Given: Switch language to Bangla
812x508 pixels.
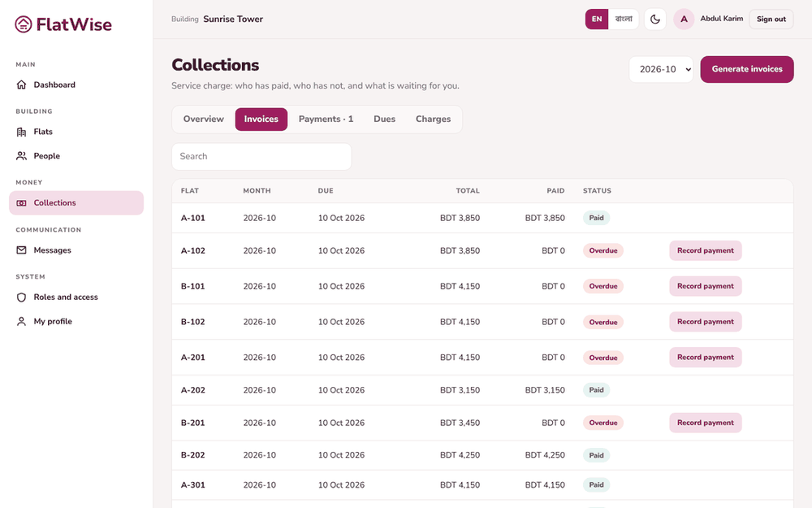Looking at the screenshot, I should click(x=624, y=20).
